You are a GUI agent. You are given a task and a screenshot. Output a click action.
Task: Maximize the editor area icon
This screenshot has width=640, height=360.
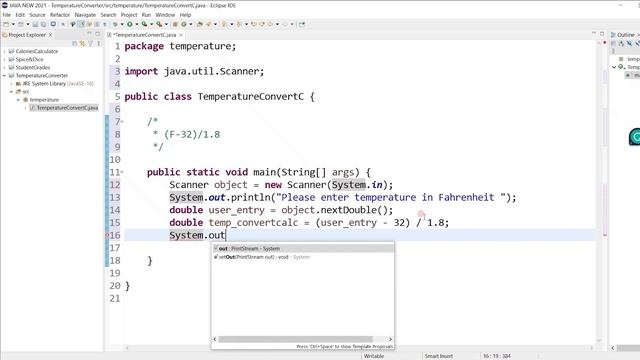click(x=602, y=34)
